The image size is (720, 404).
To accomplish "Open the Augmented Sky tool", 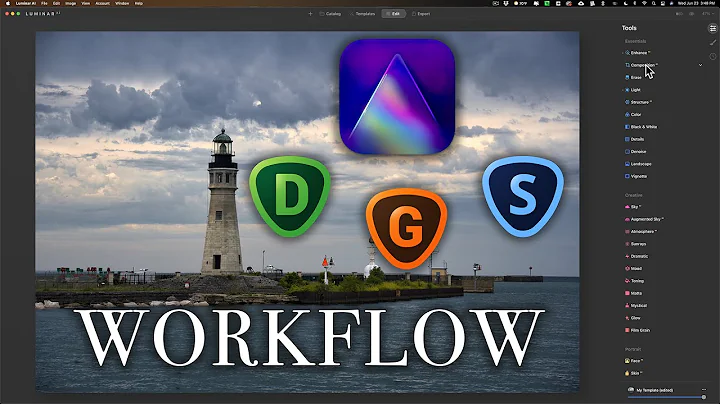I will (x=644, y=219).
